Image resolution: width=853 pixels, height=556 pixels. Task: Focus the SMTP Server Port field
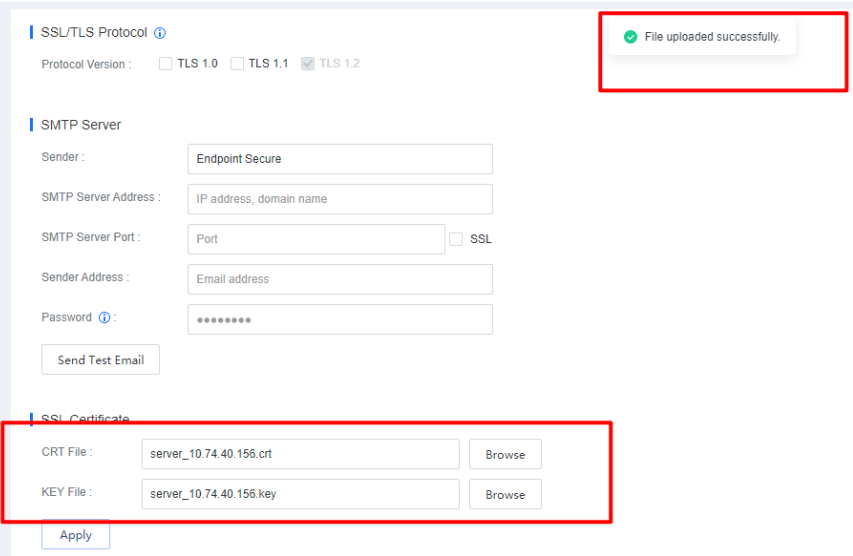point(316,239)
